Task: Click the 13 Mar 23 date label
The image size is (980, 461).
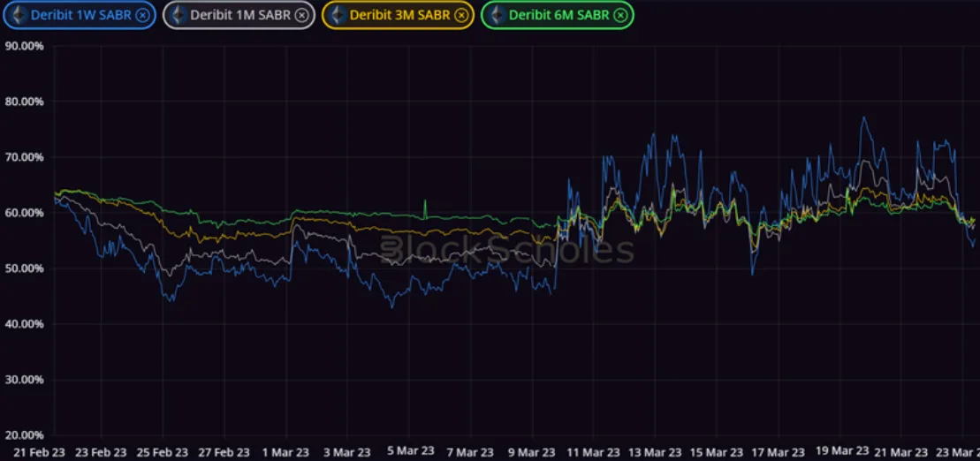Action: tap(655, 451)
